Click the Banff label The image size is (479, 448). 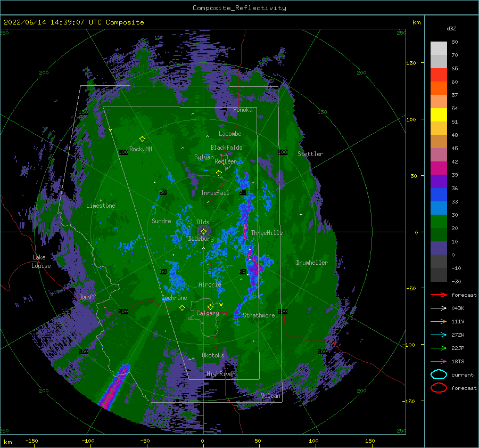point(88,297)
